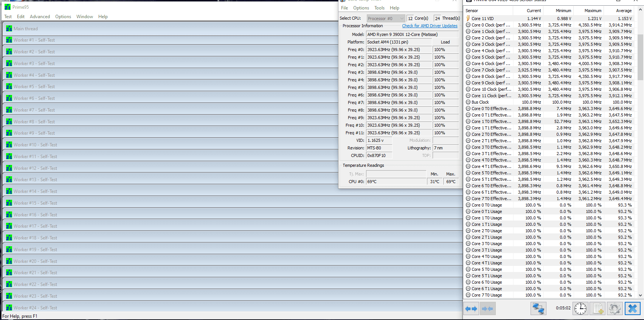Click the Core Temp Model field
Viewport: 644px width, 320px height.
[412, 34]
